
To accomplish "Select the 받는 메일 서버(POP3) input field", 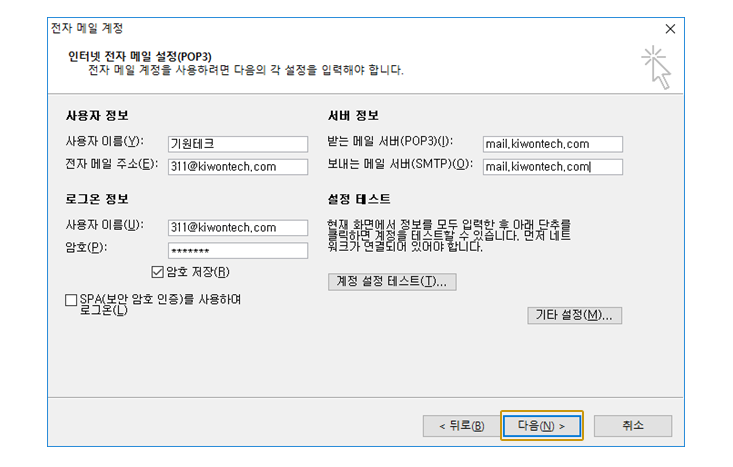I will 551,144.
